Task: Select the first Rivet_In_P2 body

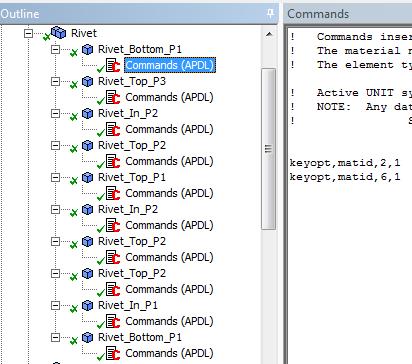Action: 128,113
